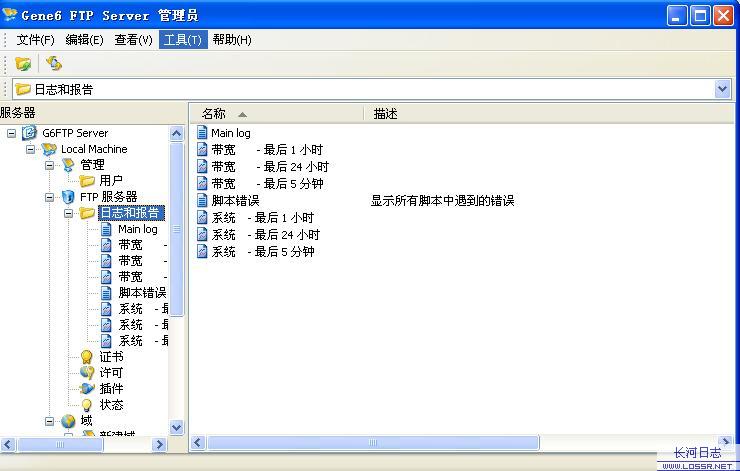Select the 用户 label in the tree

point(111,181)
